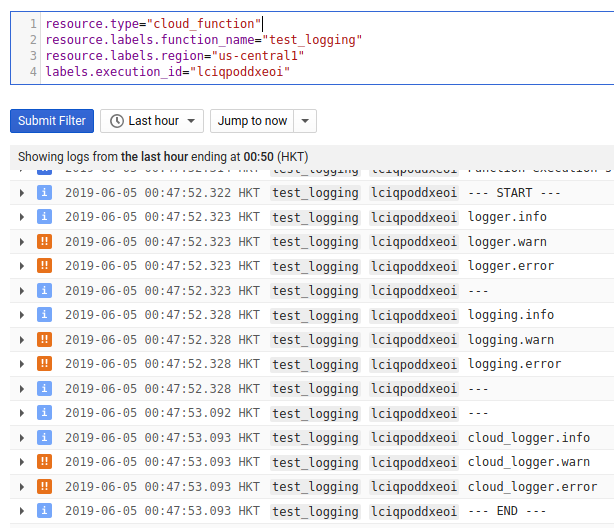Open the dropdown arrow beside Jump to now
The image size is (614, 528).
click(305, 121)
